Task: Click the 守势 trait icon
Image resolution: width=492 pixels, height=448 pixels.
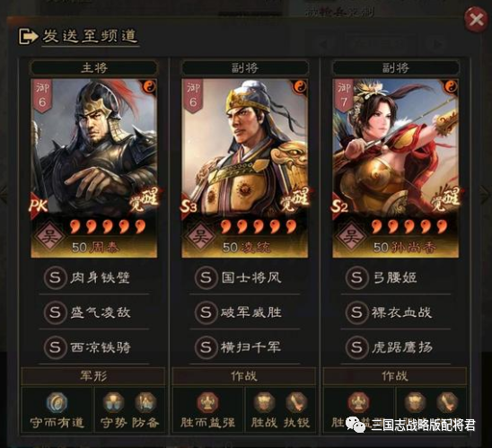Action: pos(114,402)
